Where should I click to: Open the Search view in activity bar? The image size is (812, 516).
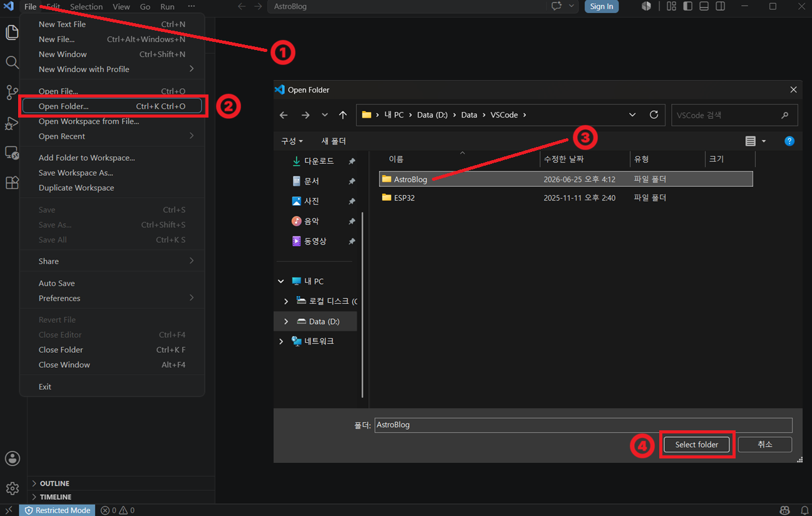point(12,63)
